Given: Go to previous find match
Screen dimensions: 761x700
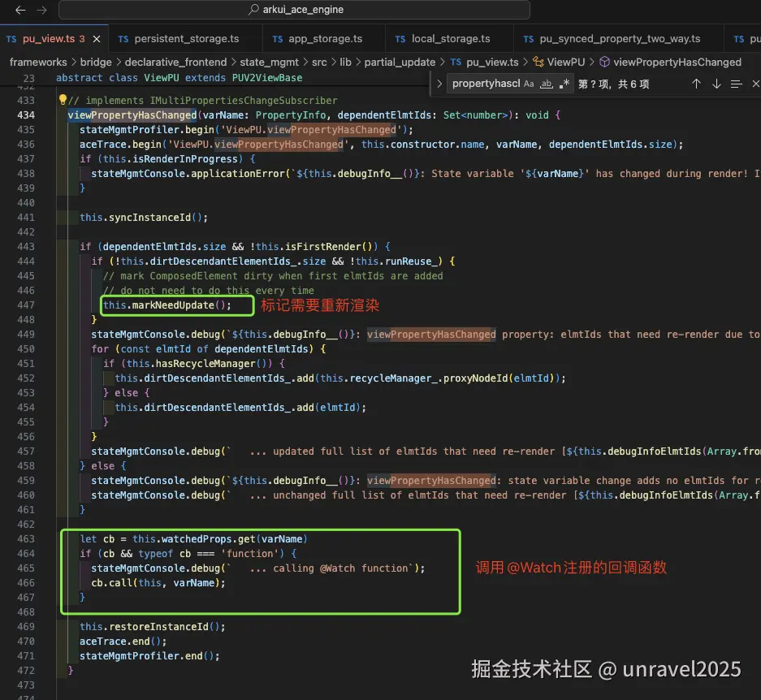Looking at the screenshot, I should pyautogui.click(x=696, y=84).
